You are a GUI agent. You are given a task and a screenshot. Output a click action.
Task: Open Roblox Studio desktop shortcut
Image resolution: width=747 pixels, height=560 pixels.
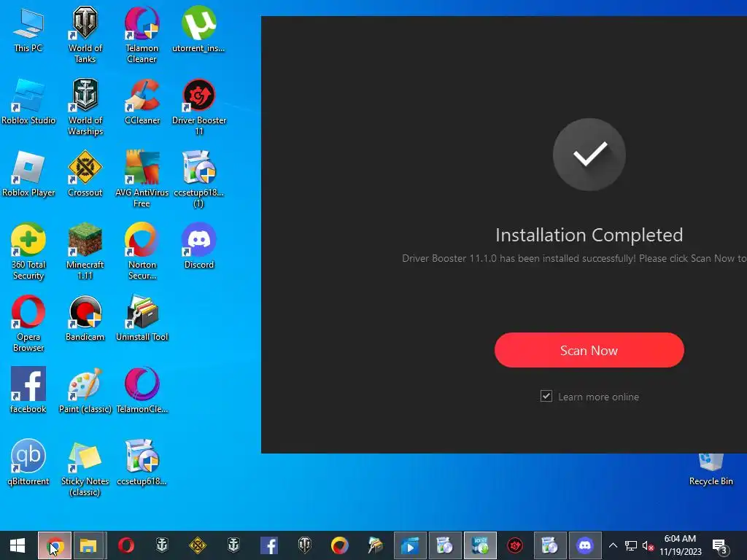tap(28, 102)
